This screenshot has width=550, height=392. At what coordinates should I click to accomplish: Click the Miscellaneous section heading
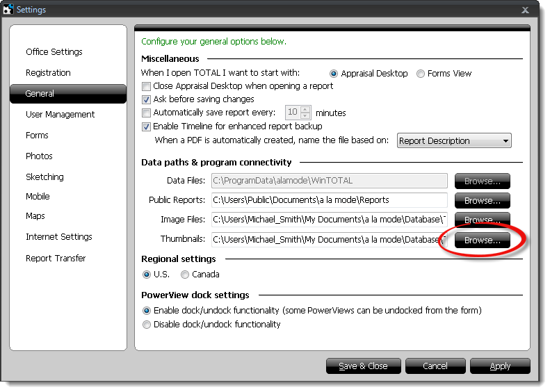[170, 58]
